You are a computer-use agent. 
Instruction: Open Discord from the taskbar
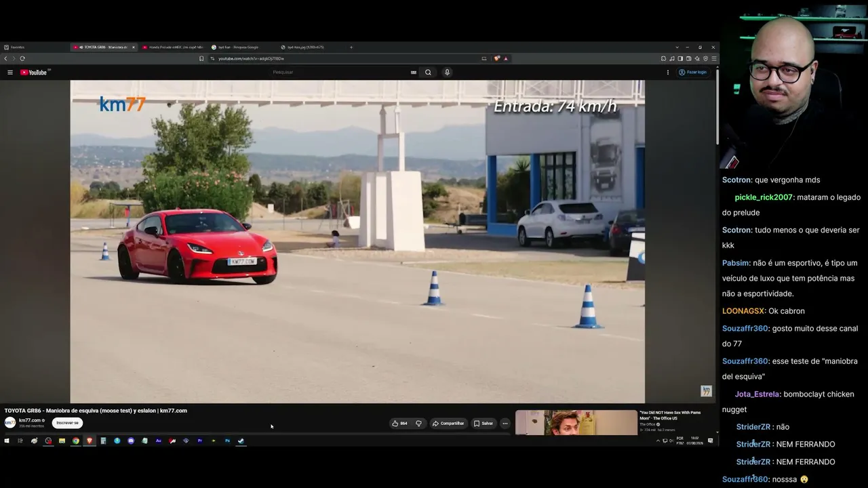pos(131,441)
